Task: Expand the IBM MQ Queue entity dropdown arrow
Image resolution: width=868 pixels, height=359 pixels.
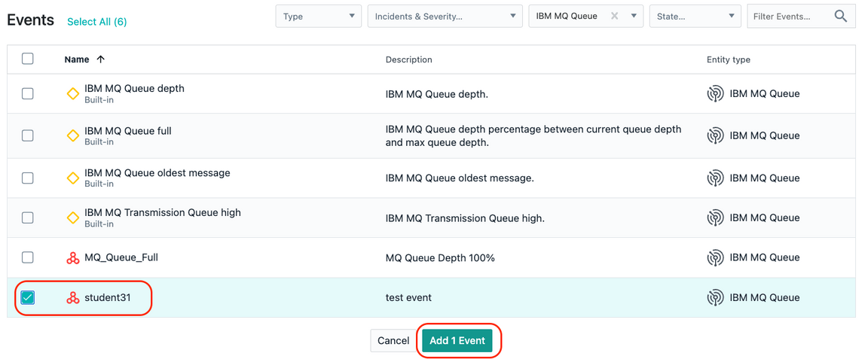Action: click(x=634, y=16)
